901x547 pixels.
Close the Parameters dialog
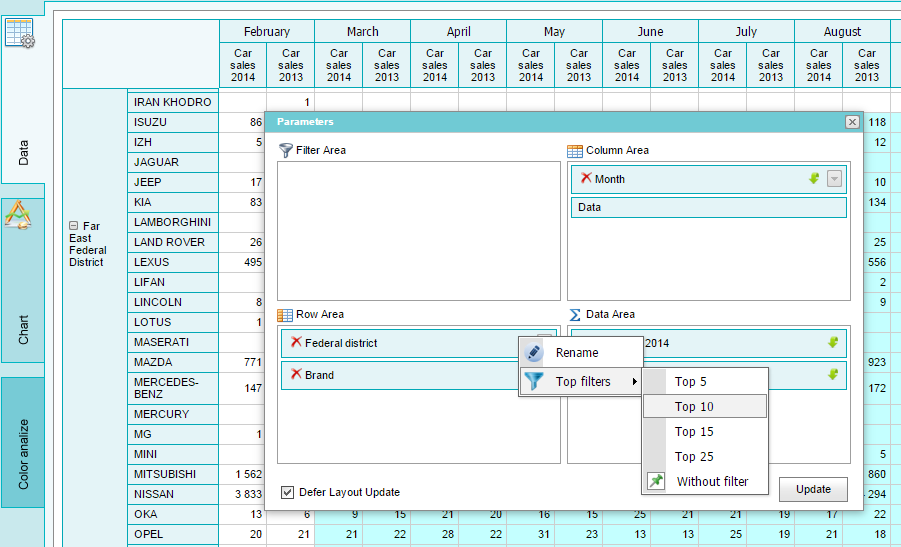852,122
